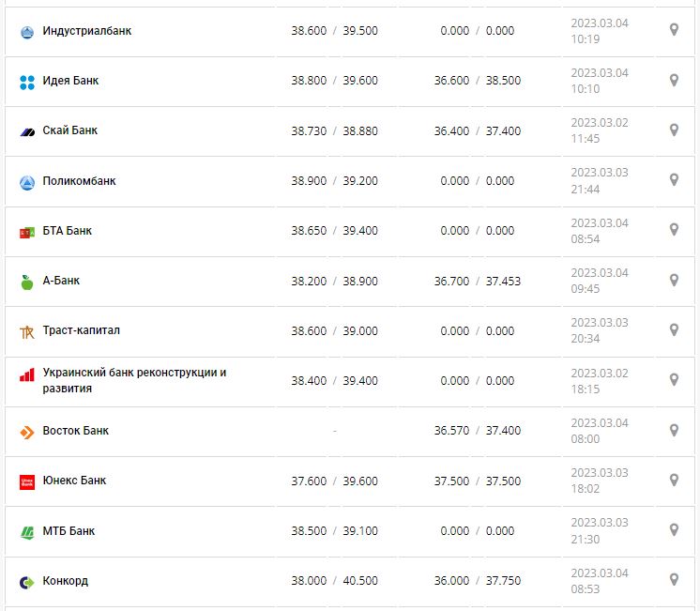Image resolution: width=700 pixels, height=611 pixels.
Task: Open the Поликомбанк bank name link
Action: click(x=79, y=180)
